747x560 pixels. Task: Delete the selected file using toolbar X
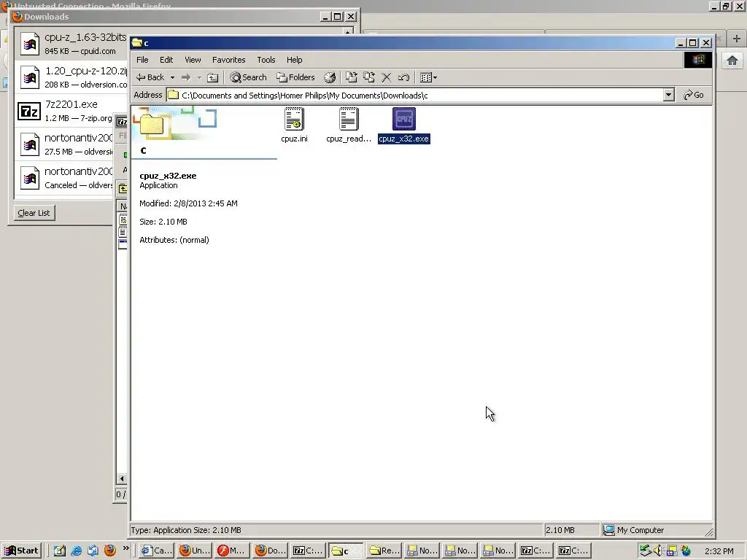click(x=387, y=77)
